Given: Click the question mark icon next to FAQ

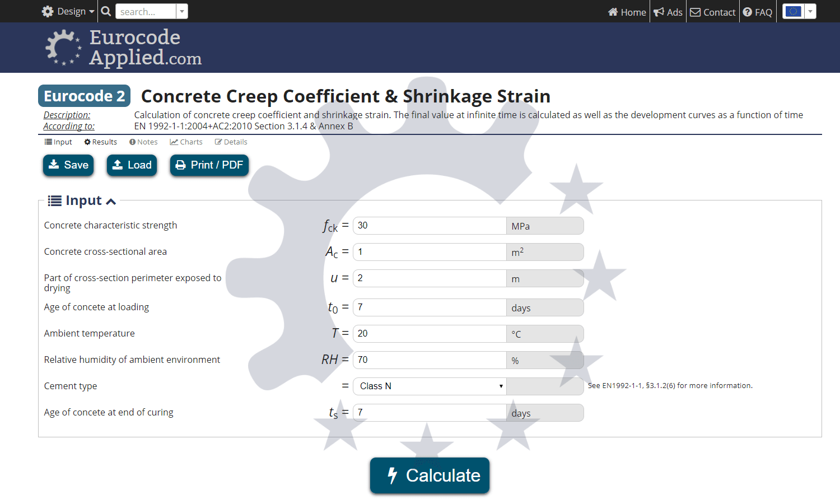Looking at the screenshot, I should [x=747, y=12].
